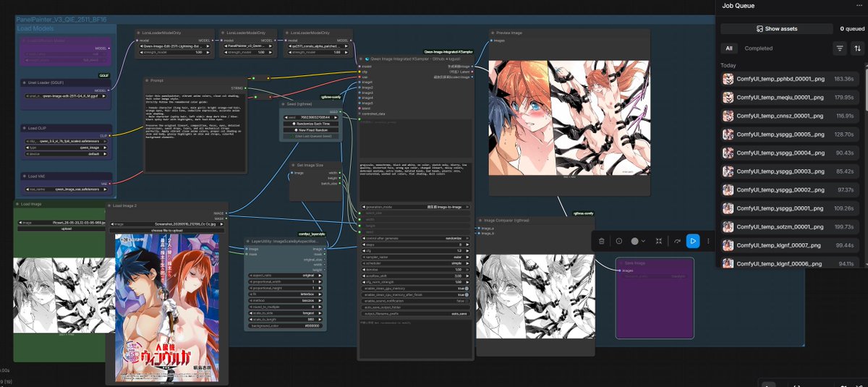This screenshot has height=387, width=868.
Task: Click New Fixed Random in Seed node
Action: click(x=310, y=130)
